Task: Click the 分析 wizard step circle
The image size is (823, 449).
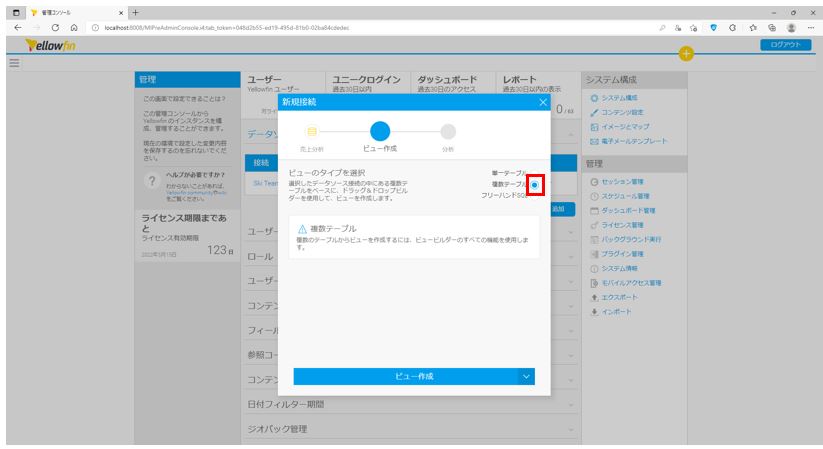Action: 448,131
